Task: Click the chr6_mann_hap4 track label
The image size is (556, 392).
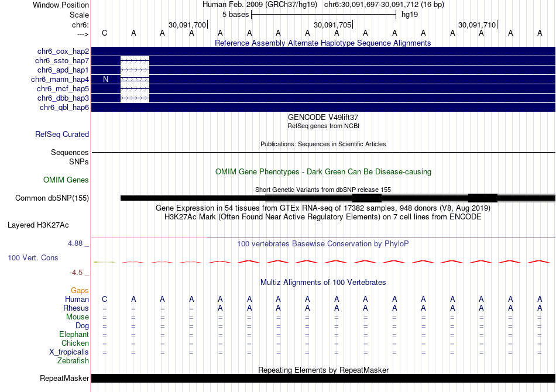Action: coord(60,80)
